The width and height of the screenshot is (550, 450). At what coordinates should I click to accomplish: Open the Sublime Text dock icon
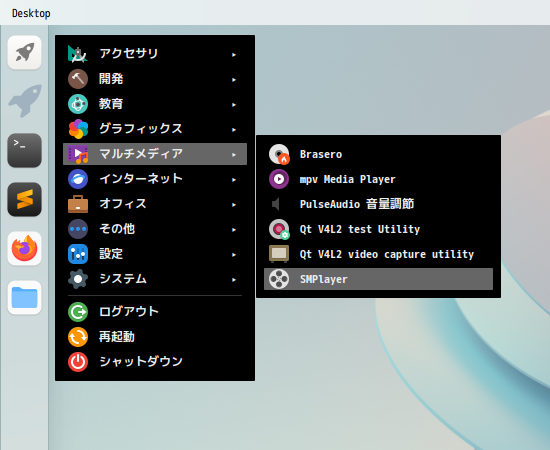(x=25, y=199)
